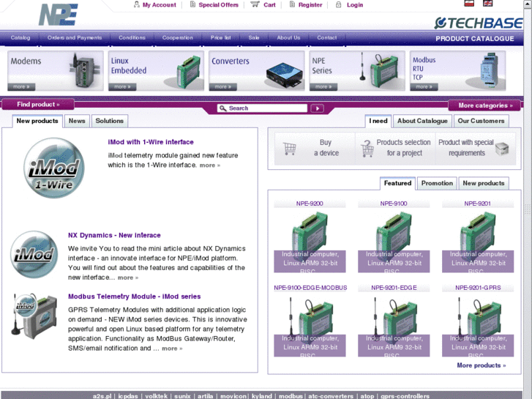Open the Cooperation menu item
The height and width of the screenshot is (399, 532).
(177, 37)
